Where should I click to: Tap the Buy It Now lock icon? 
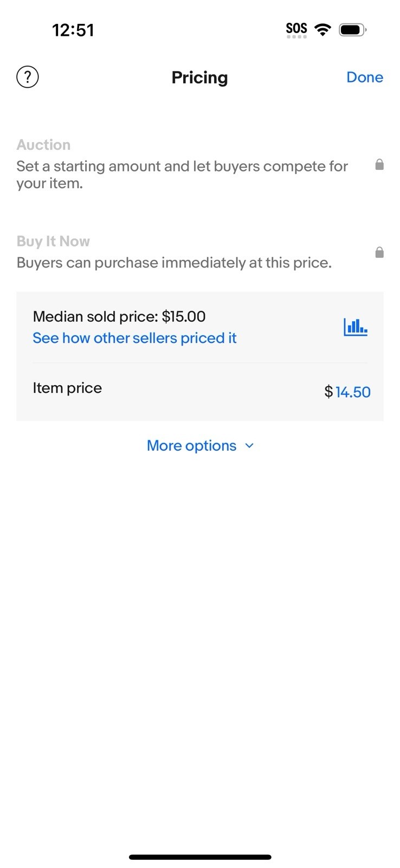[379, 252]
